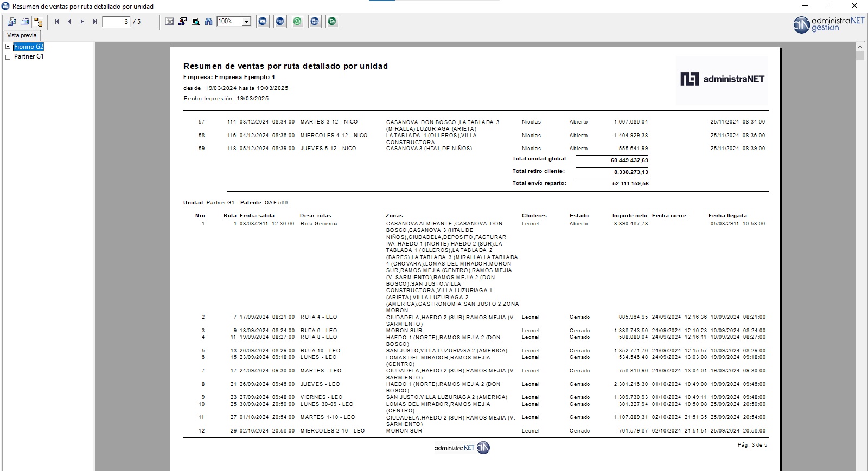Click 'RUTA 4 - LEO' description
This screenshot has width=868, height=471.
(318, 317)
